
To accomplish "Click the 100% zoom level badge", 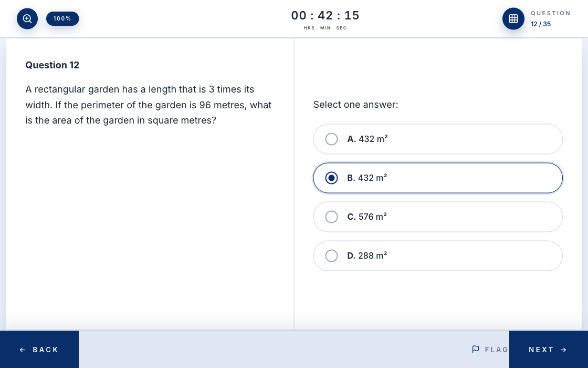I will (x=62, y=18).
